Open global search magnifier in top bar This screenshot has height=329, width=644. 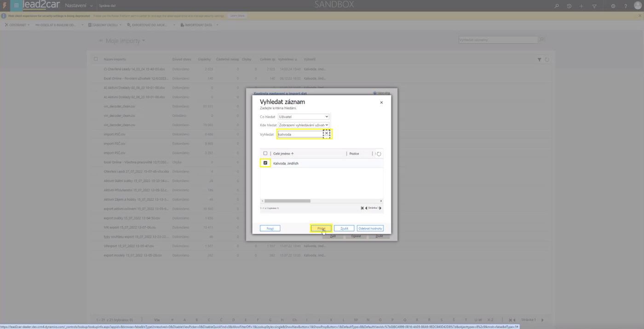click(x=557, y=6)
